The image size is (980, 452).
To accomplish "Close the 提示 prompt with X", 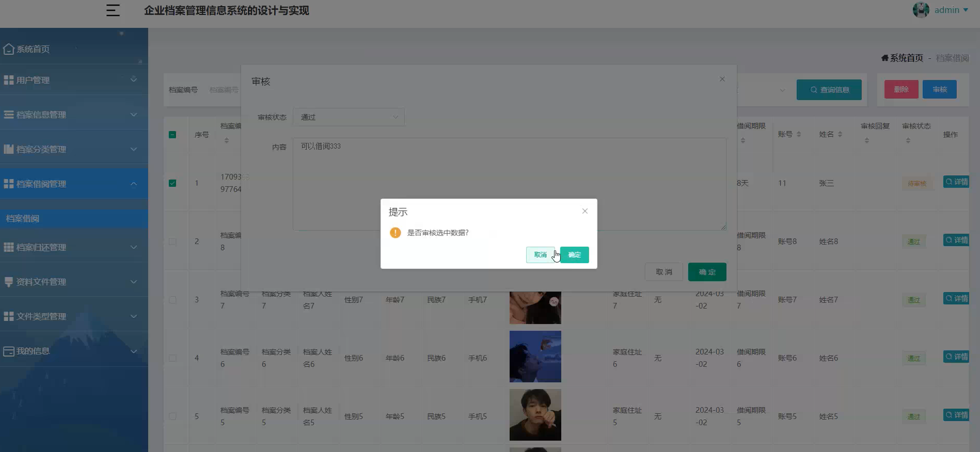I will point(585,211).
